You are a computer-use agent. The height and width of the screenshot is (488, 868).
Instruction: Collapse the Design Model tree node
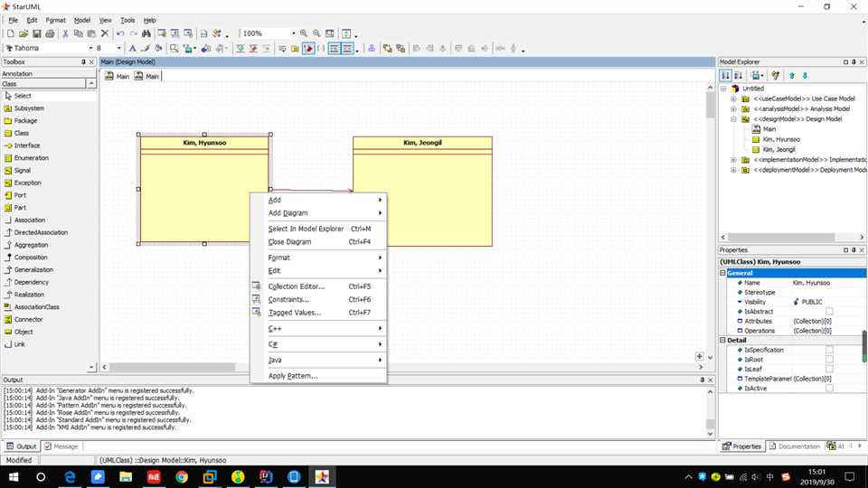pos(733,119)
